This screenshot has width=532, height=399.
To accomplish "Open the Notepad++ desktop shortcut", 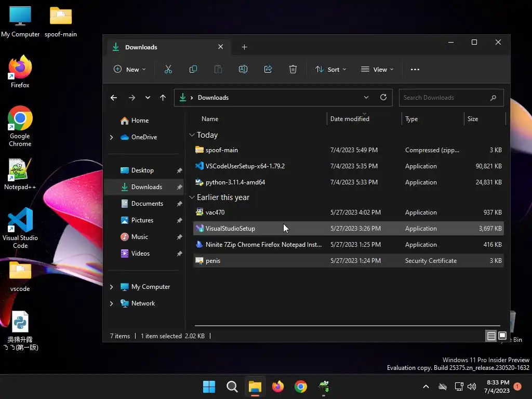I will (x=20, y=174).
